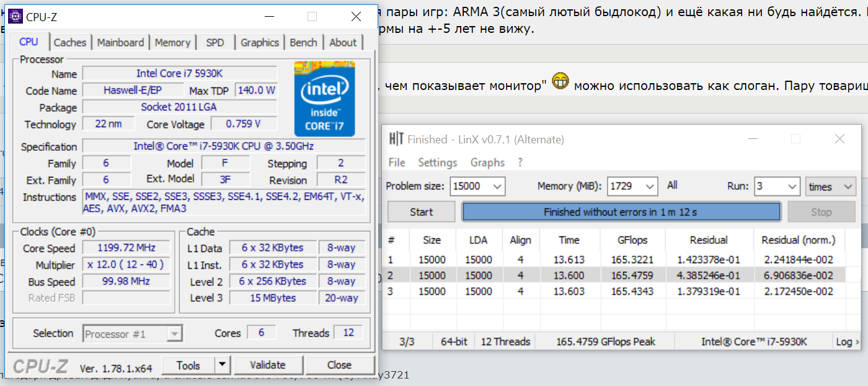Click the LinX app icon in title bar
Screen dimensions: 868x386
tap(396, 140)
